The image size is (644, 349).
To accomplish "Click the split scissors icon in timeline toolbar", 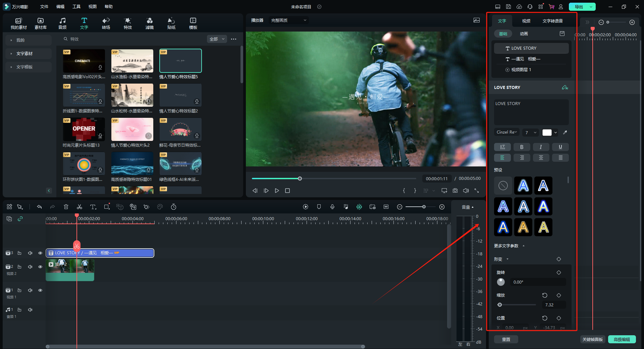I will pyautogui.click(x=79, y=207).
